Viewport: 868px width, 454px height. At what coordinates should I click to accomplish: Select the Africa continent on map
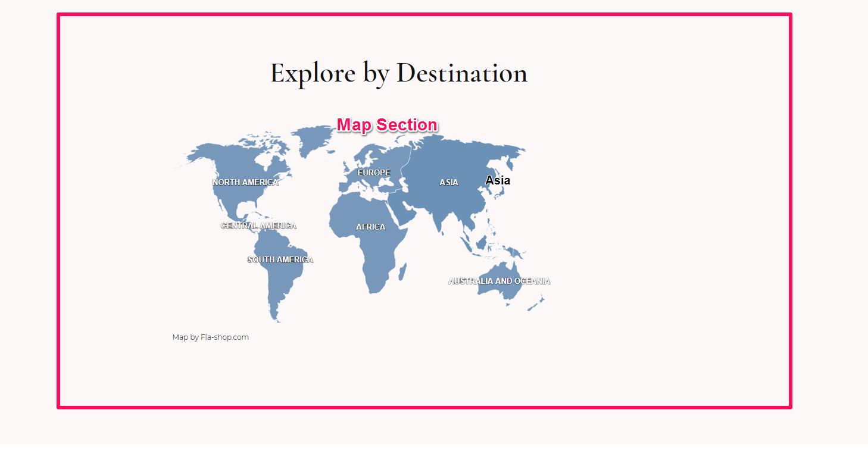tap(370, 227)
